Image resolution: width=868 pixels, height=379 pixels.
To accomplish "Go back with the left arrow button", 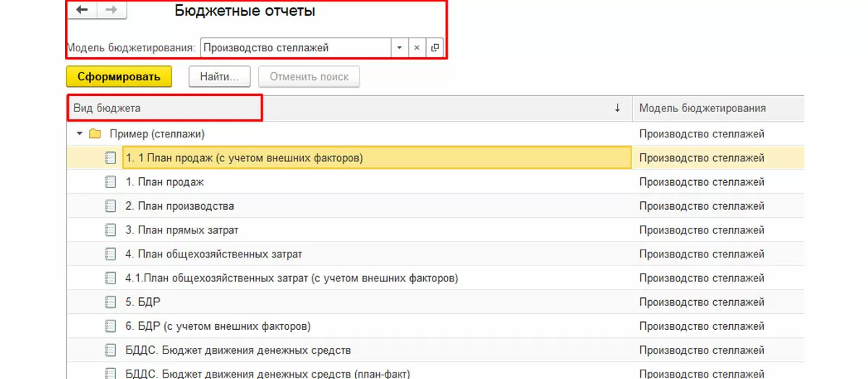I will pyautogui.click(x=82, y=10).
